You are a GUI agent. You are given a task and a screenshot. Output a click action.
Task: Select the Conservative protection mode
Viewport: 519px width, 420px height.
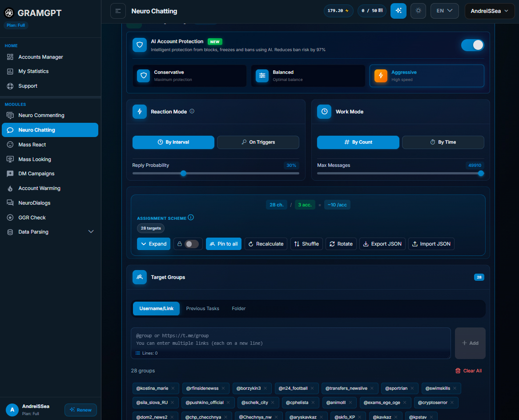coord(189,76)
